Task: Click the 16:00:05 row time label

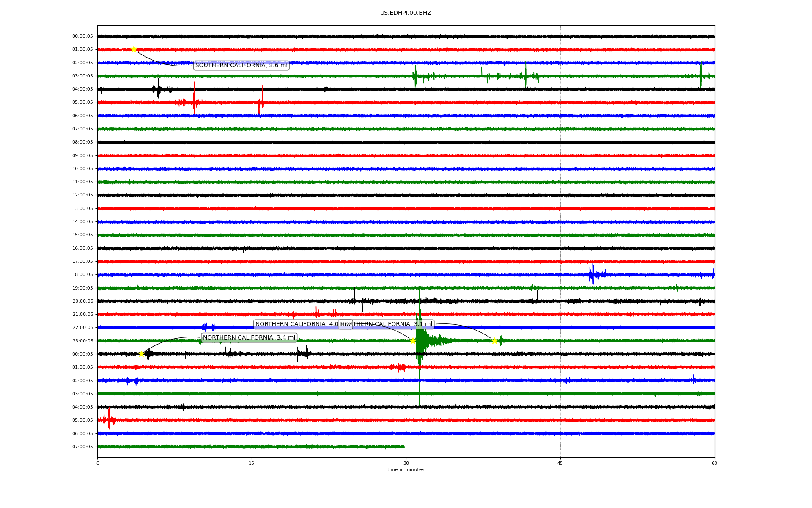Action: (82, 248)
